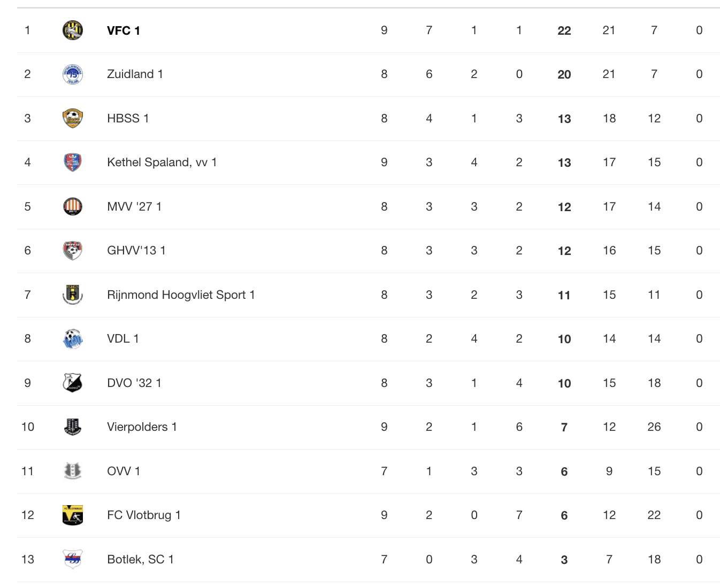Open the VFC 1 team name
The image size is (720, 588).
point(124,30)
